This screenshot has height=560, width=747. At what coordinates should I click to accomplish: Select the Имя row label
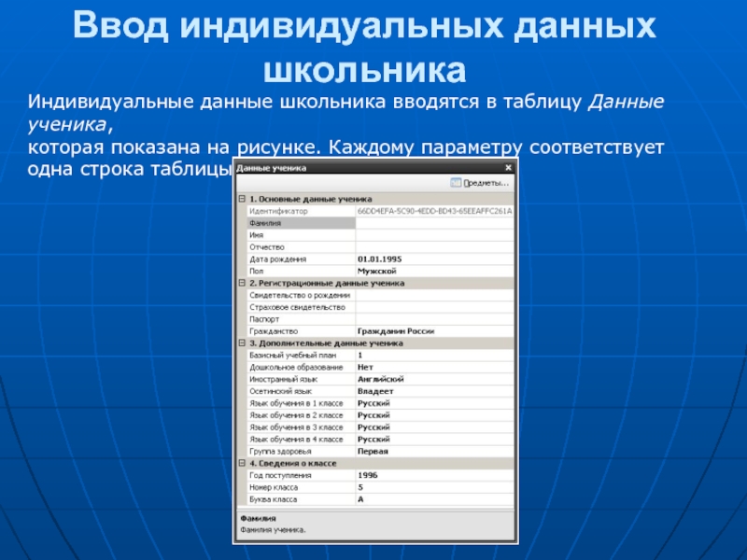pos(256,235)
